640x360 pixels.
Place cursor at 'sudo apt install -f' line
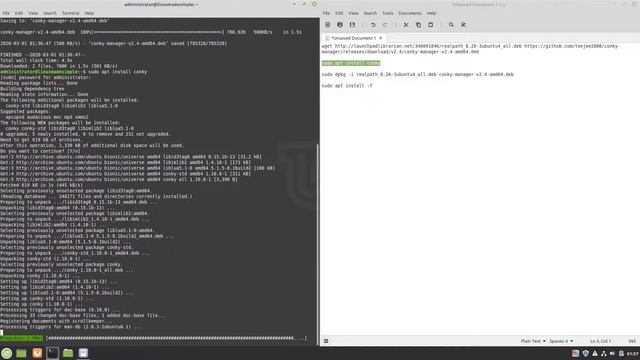[347, 86]
